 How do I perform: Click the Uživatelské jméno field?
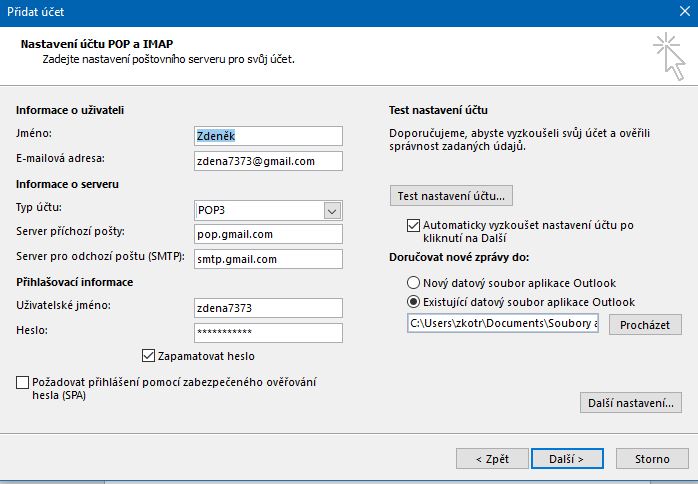(268, 308)
